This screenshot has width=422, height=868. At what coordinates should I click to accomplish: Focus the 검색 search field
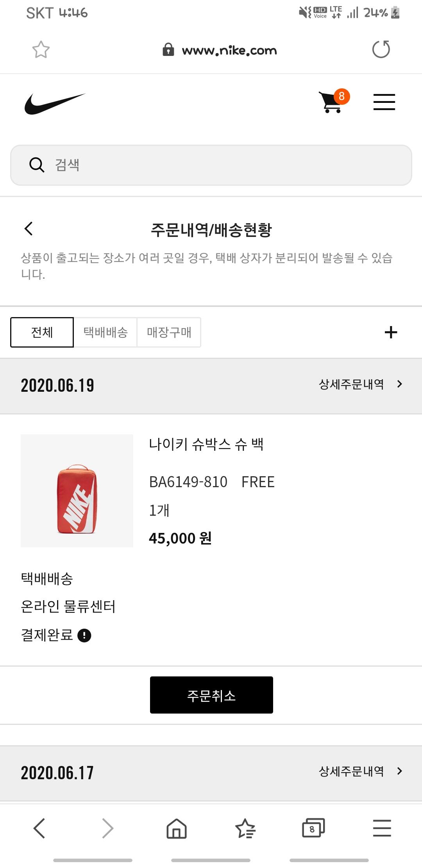coord(211,165)
